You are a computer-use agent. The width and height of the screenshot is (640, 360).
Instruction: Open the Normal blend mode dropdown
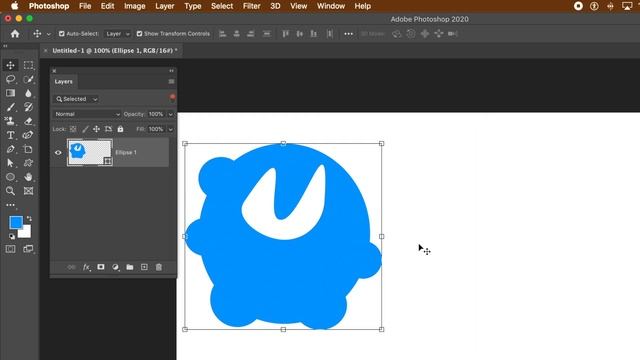coord(87,114)
